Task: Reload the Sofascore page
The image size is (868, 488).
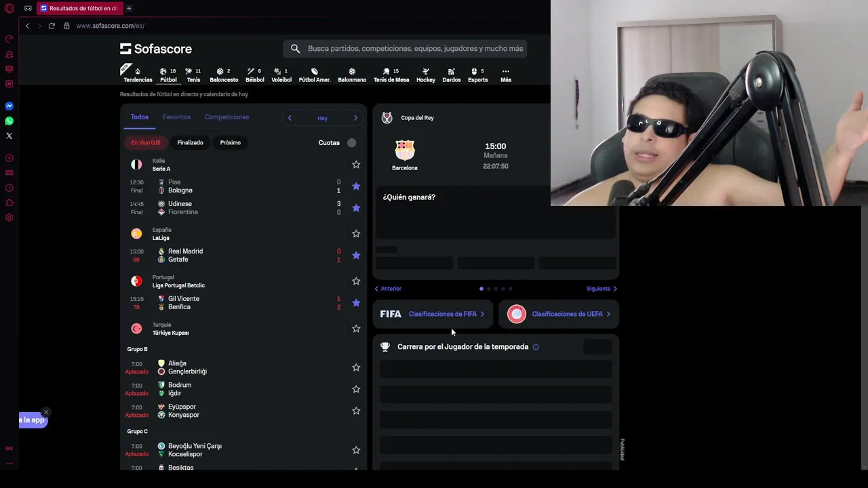Action: click(52, 26)
